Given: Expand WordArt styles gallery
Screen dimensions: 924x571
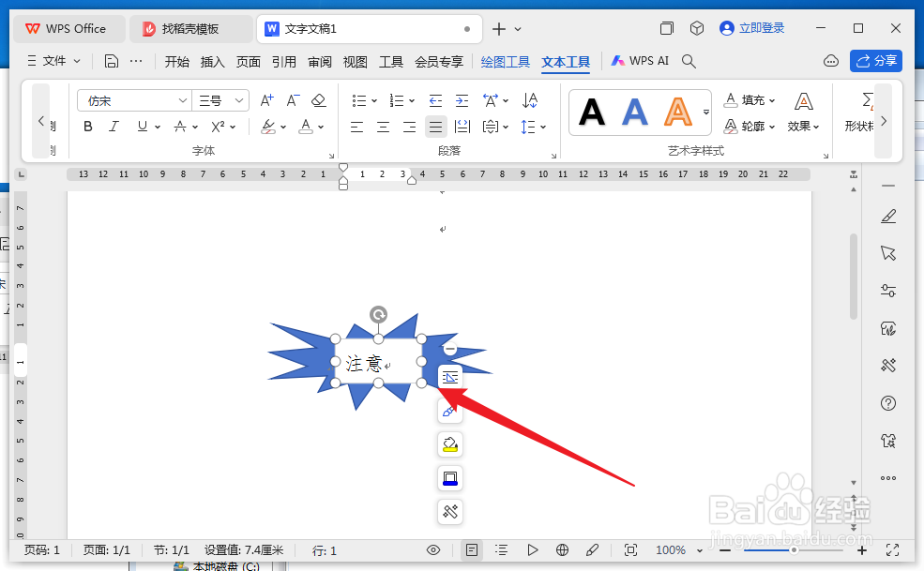Looking at the screenshot, I should (706, 112).
